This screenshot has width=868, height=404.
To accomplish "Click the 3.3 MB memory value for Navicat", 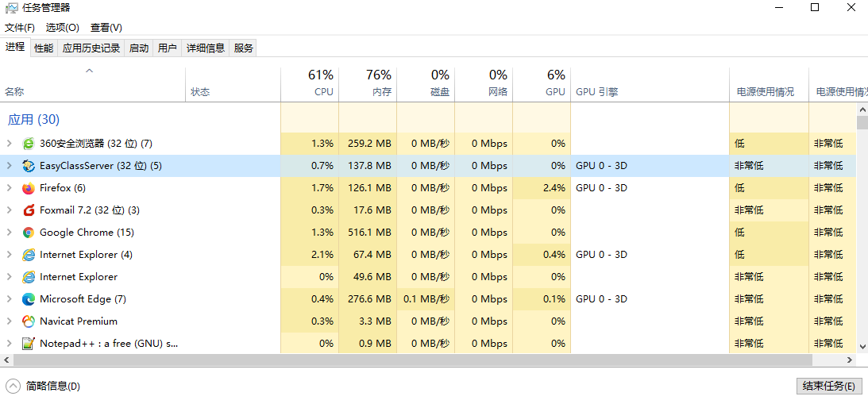I will pos(376,321).
